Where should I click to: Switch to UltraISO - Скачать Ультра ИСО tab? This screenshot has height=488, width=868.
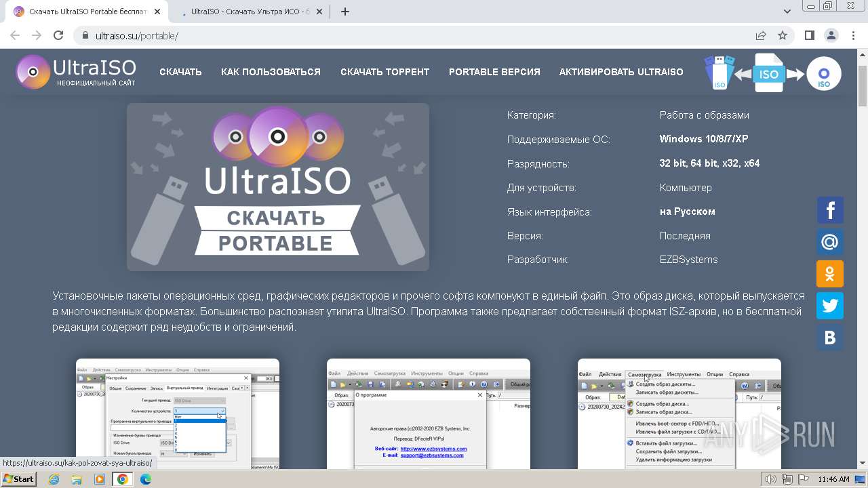tap(250, 12)
